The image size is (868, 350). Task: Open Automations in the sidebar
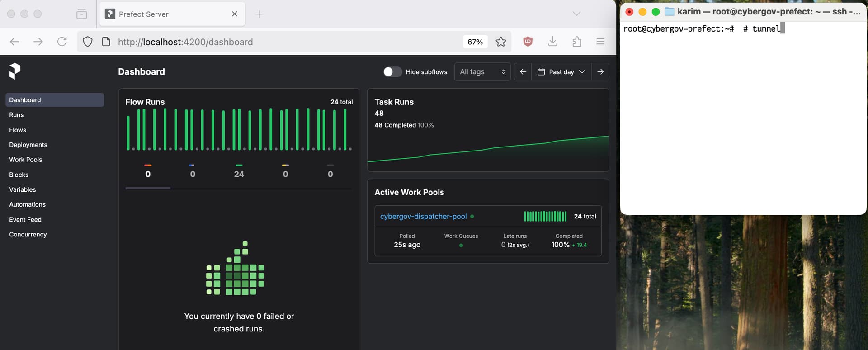coord(55,204)
